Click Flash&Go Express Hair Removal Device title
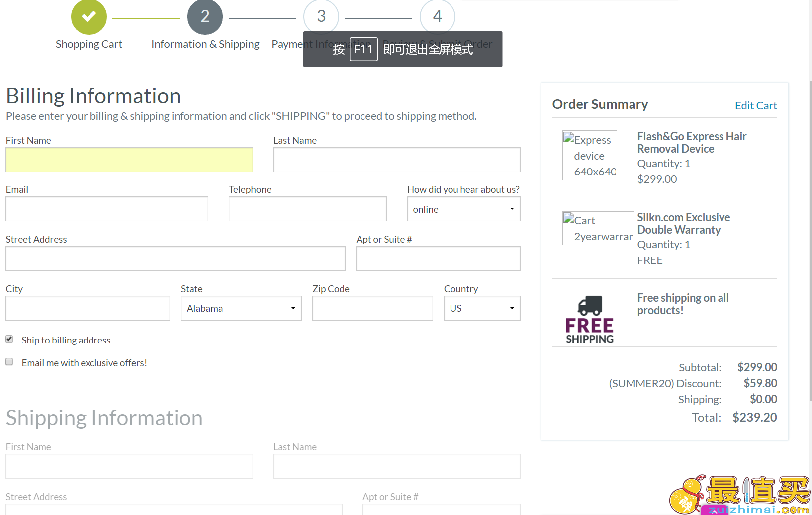This screenshot has width=812, height=515. click(692, 143)
